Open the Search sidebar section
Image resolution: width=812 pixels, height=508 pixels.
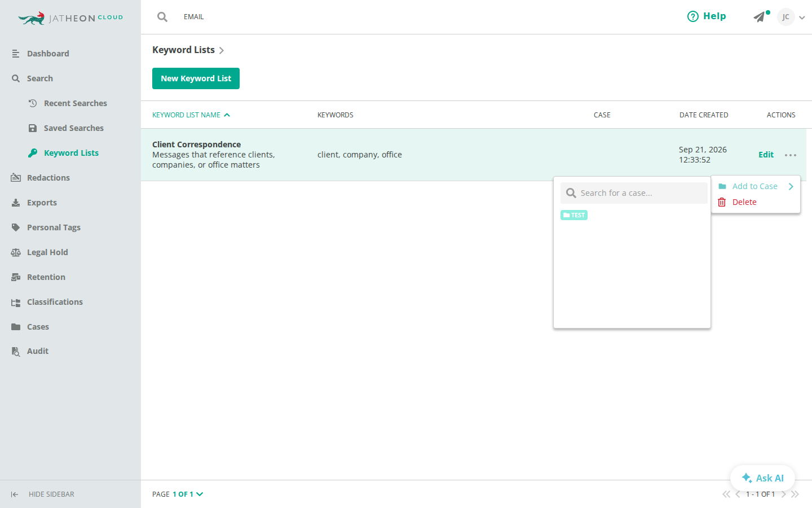[x=39, y=78]
